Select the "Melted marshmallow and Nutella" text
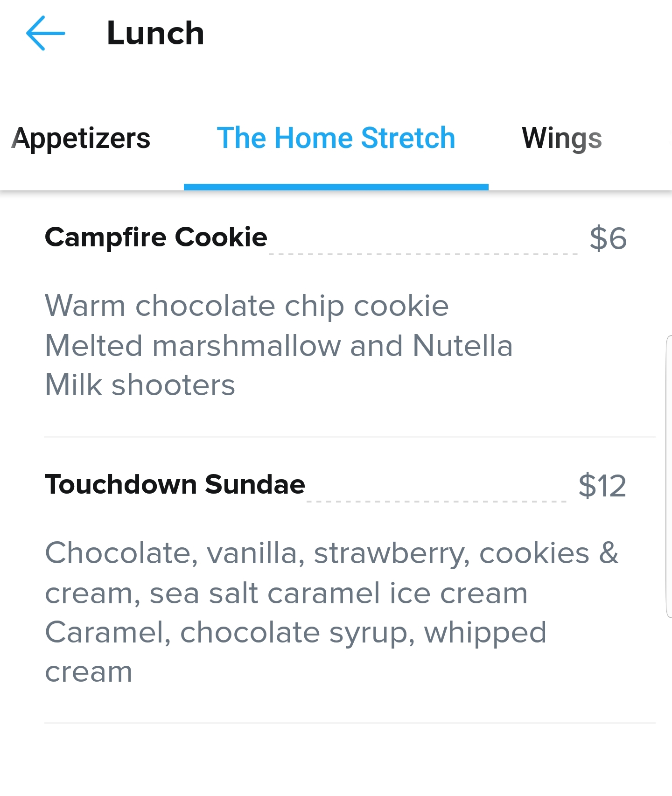This screenshot has width=672, height=796. tap(279, 346)
